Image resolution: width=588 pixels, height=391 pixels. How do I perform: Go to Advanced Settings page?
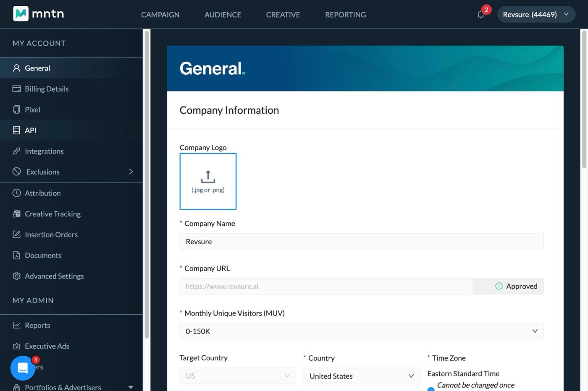click(71, 276)
